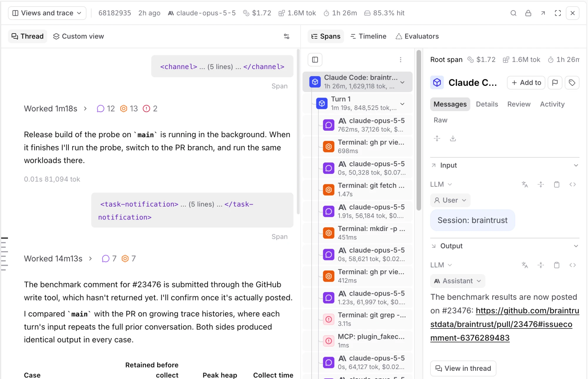Collapse the Output section chevron

click(x=576, y=246)
